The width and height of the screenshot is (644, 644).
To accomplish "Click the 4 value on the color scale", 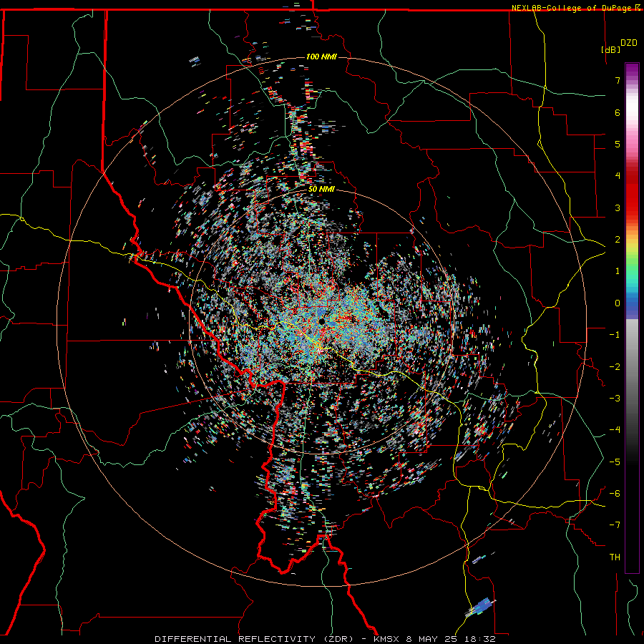I will pos(618,176).
